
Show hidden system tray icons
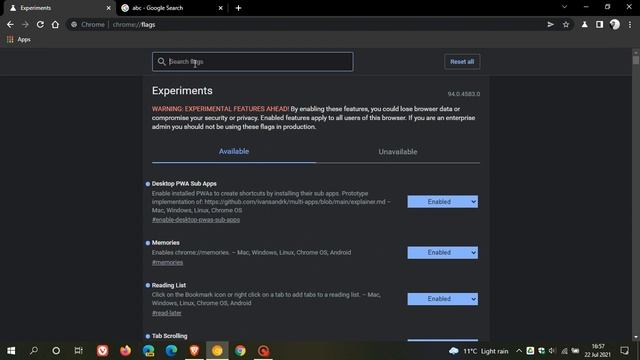(519, 351)
